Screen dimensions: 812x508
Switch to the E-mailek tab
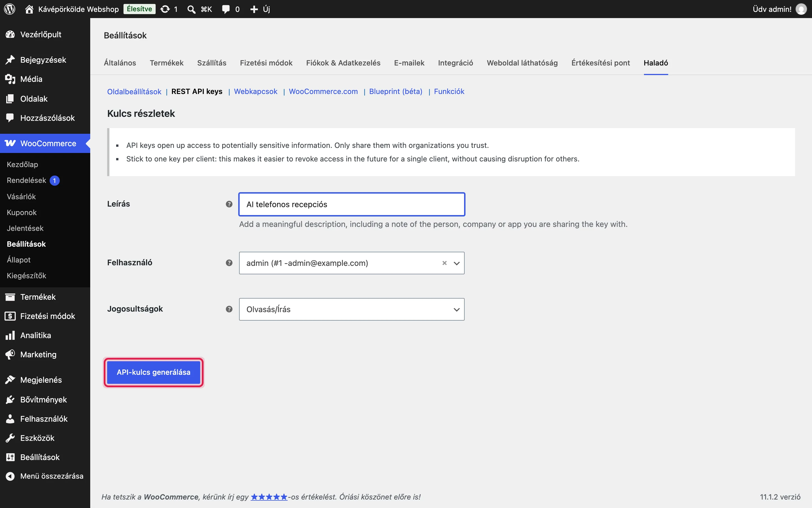(x=409, y=63)
